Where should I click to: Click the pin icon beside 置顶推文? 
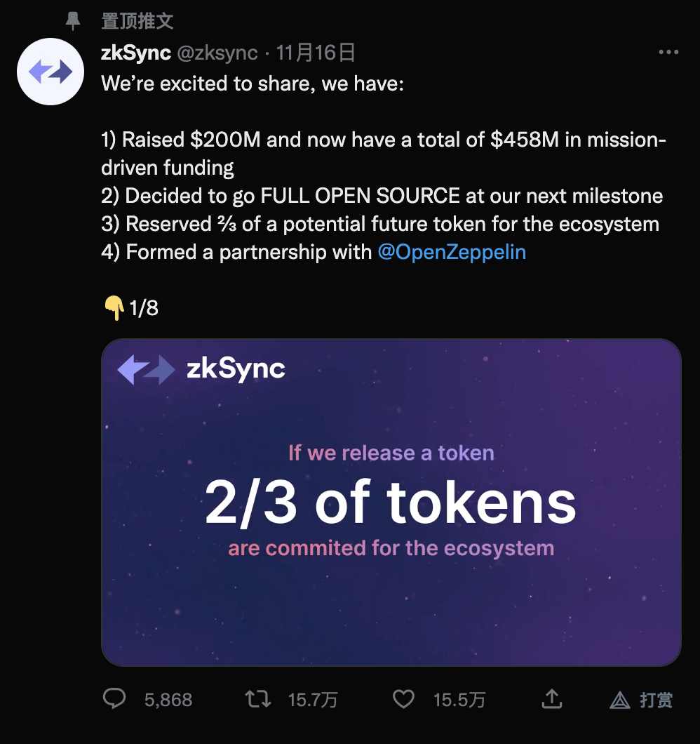click(x=73, y=21)
